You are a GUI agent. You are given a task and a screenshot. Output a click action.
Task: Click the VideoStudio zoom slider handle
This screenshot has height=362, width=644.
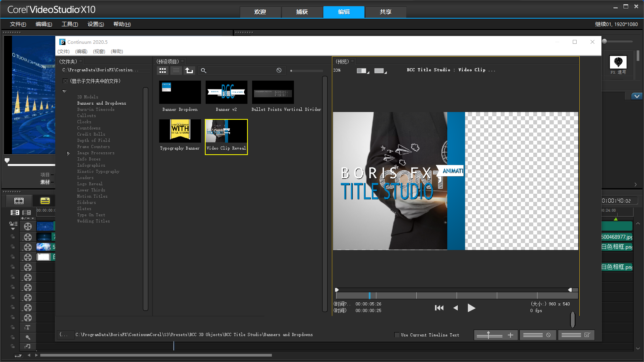point(605,41)
